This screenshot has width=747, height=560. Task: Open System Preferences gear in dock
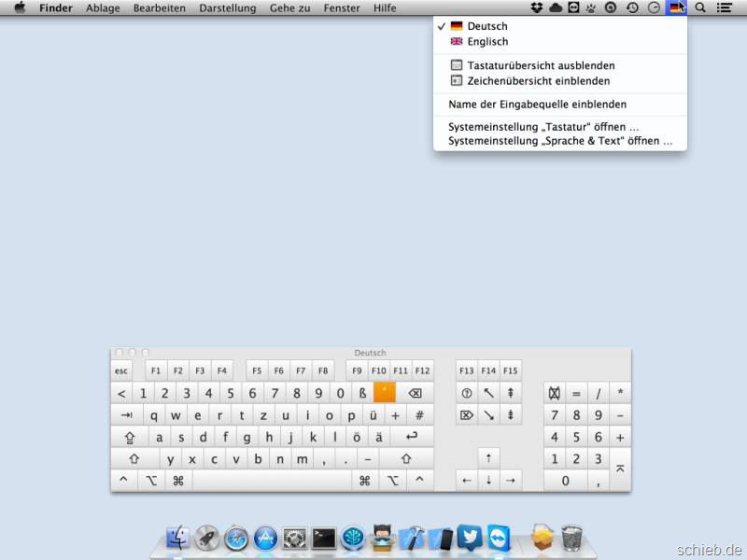click(295, 538)
